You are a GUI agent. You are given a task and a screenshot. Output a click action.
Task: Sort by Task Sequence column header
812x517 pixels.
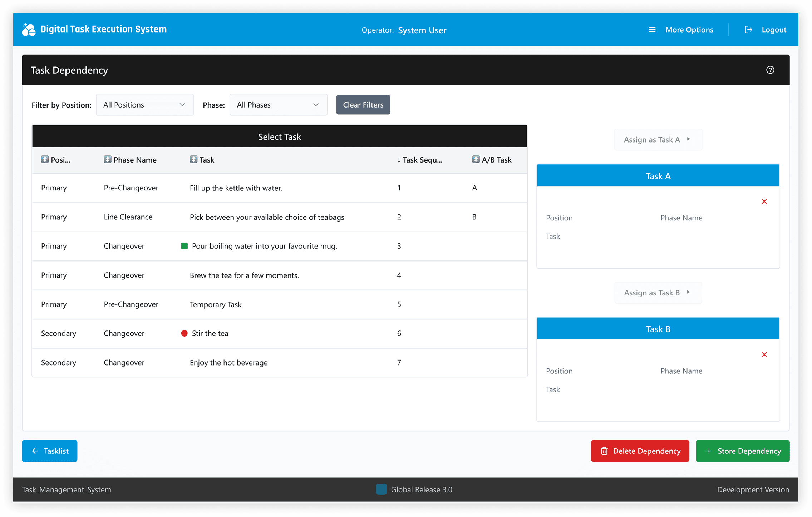pos(419,160)
